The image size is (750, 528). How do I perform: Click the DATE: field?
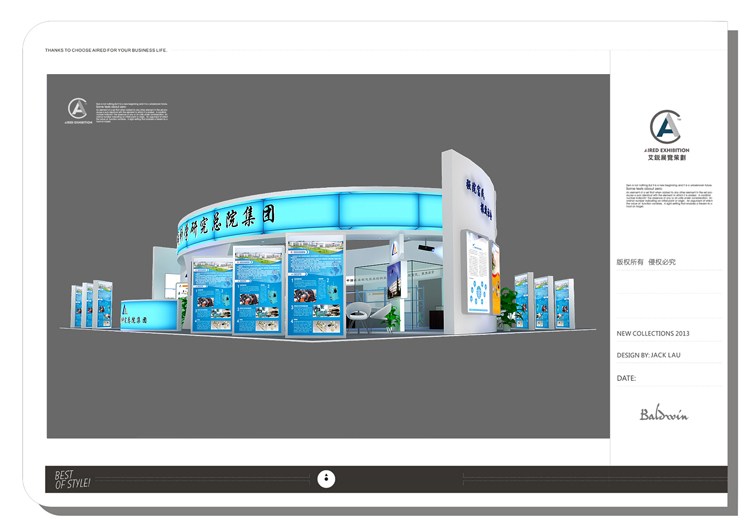pyautogui.click(x=627, y=378)
